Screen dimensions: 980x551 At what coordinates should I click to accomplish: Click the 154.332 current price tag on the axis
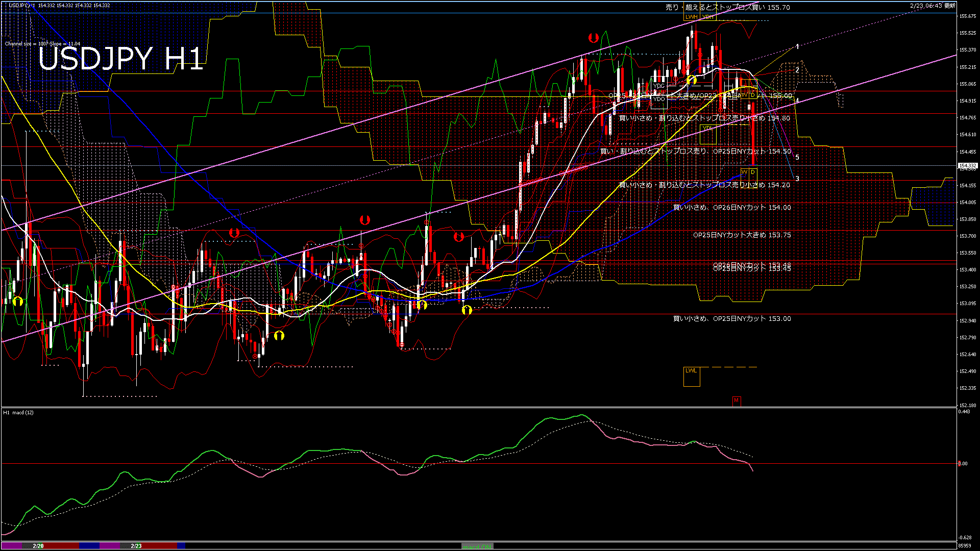tap(967, 165)
